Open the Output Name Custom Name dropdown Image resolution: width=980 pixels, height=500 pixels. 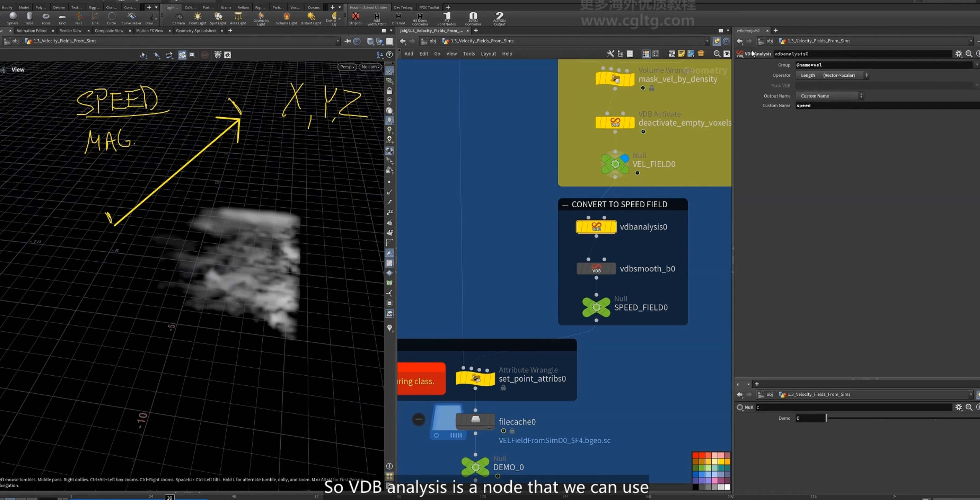click(830, 96)
